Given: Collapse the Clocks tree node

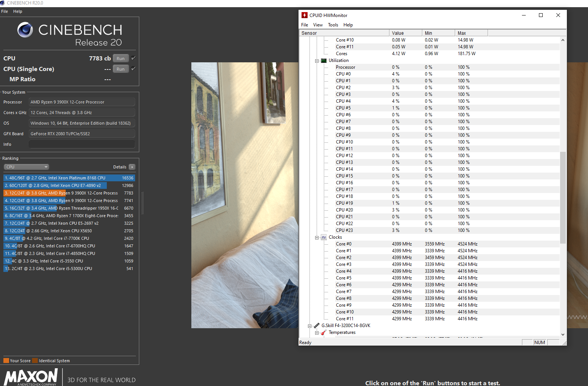Looking at the screenshot, I should pyautogui.click(x=317, y=238).
